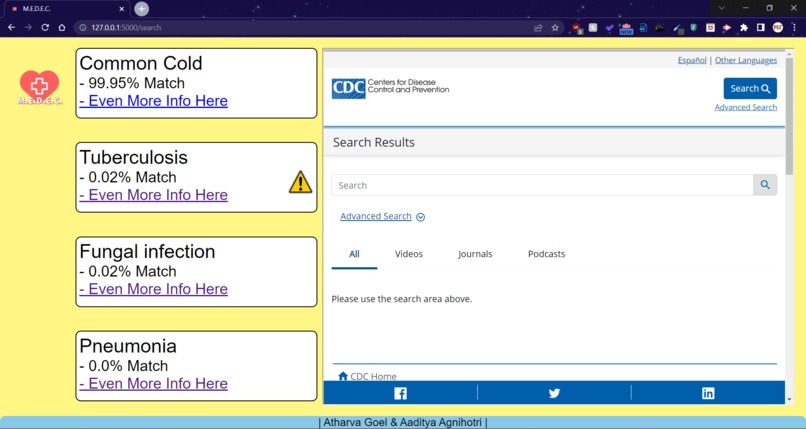
Task: Open Fungal infection Even More Info link
Action: click(x=154, y=289)
